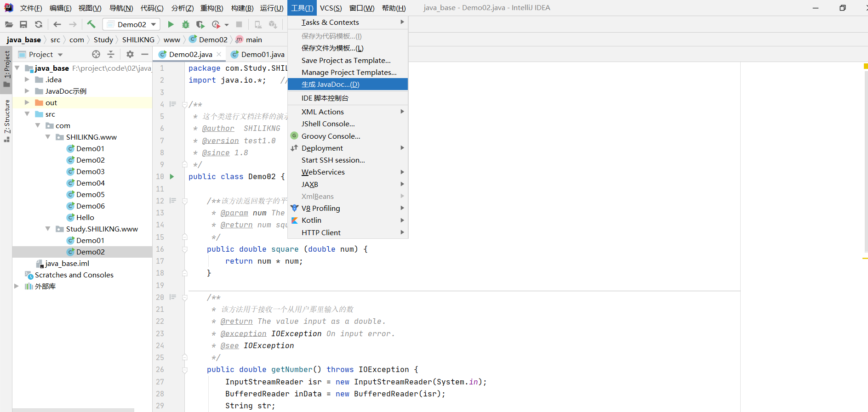Image resolution: width=868 pixels, height=412 pixels.
Task: Hide the Project panel with minus icon
Action: point(145,54)
